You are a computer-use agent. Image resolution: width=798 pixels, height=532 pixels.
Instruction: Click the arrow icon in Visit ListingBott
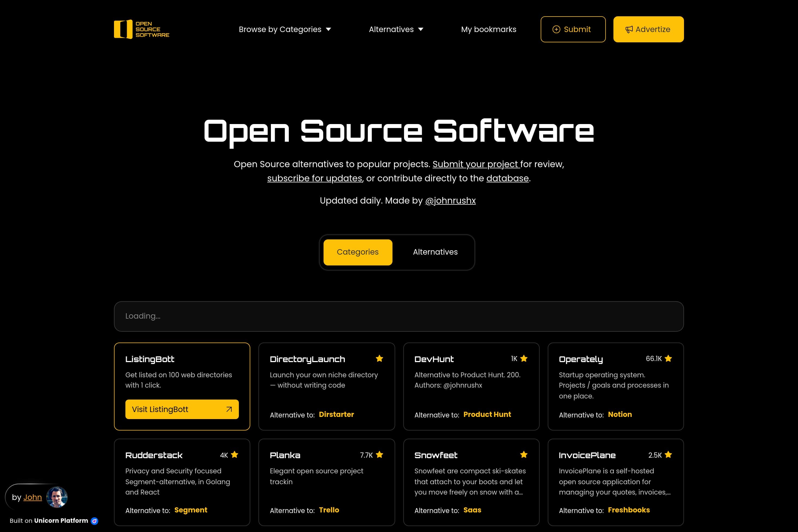coord(229,409)
